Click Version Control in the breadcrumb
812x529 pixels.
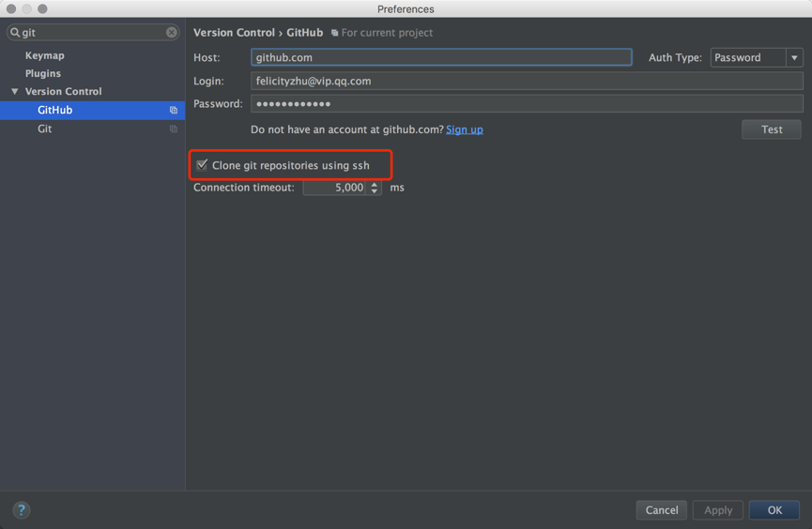tap(234, 33)
